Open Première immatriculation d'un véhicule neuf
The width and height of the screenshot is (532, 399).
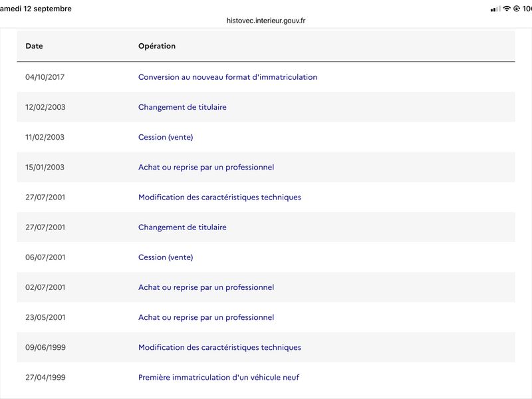[219, 377]
